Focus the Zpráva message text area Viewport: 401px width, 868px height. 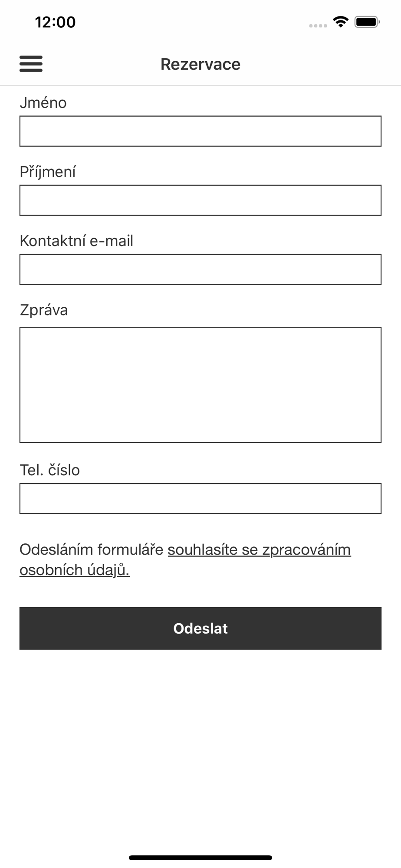point(200,385)
